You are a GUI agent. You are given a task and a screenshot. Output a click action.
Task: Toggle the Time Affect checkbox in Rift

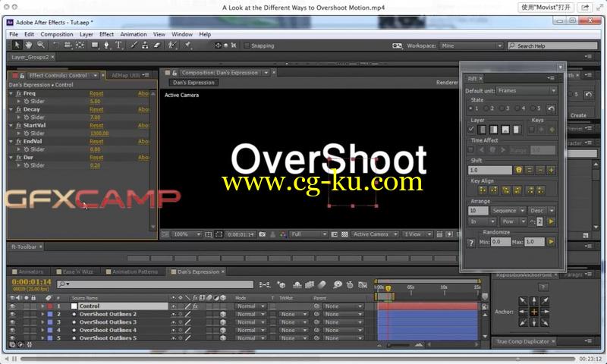[470, 149]
